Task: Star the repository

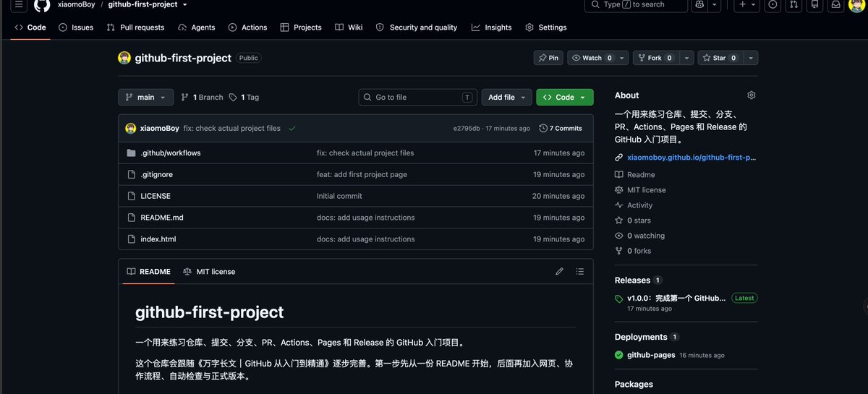Action: 719,58
